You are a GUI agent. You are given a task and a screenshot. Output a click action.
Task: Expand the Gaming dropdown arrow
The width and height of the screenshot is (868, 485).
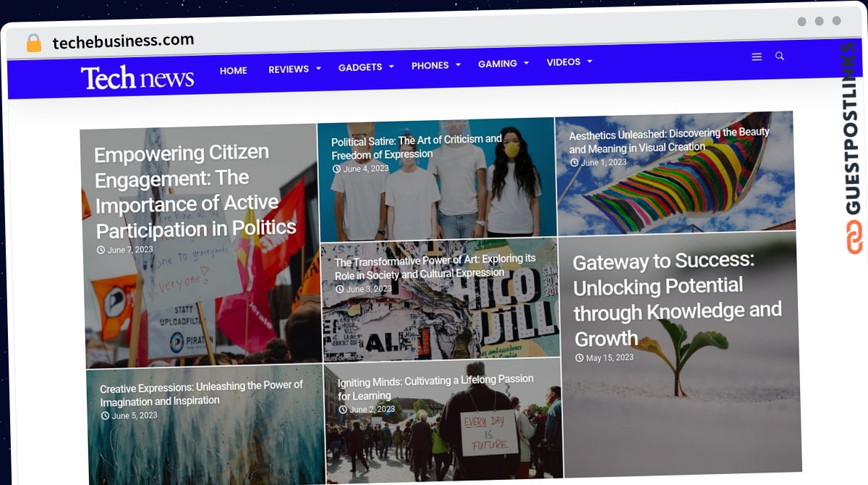coord(527,63)
